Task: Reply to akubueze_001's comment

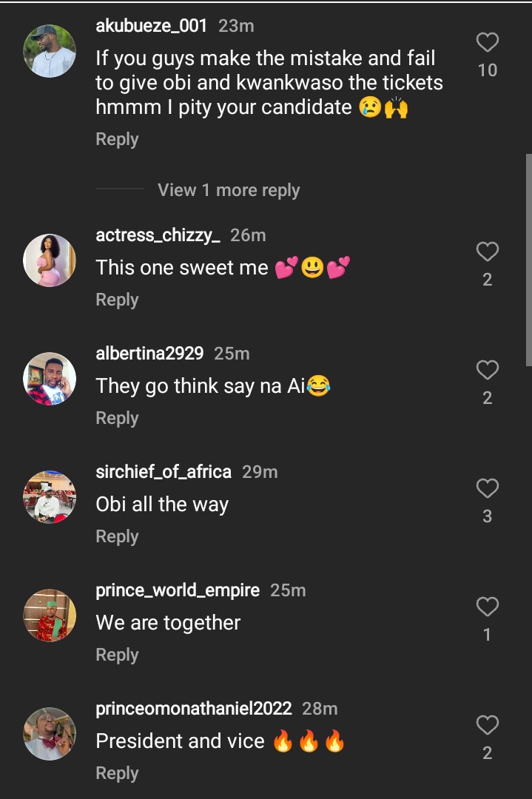Action: click(117, 139)
